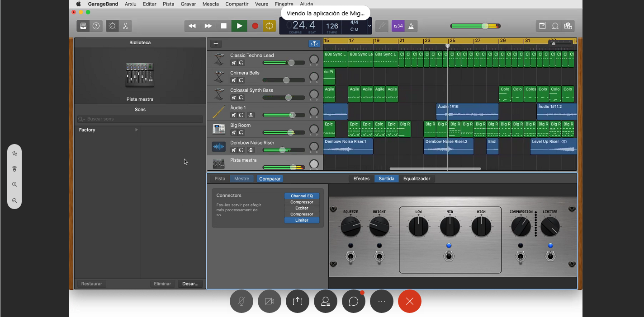Switch to the Mestre tab
Screen dimensions: 644x317
(x=241, y=179)
